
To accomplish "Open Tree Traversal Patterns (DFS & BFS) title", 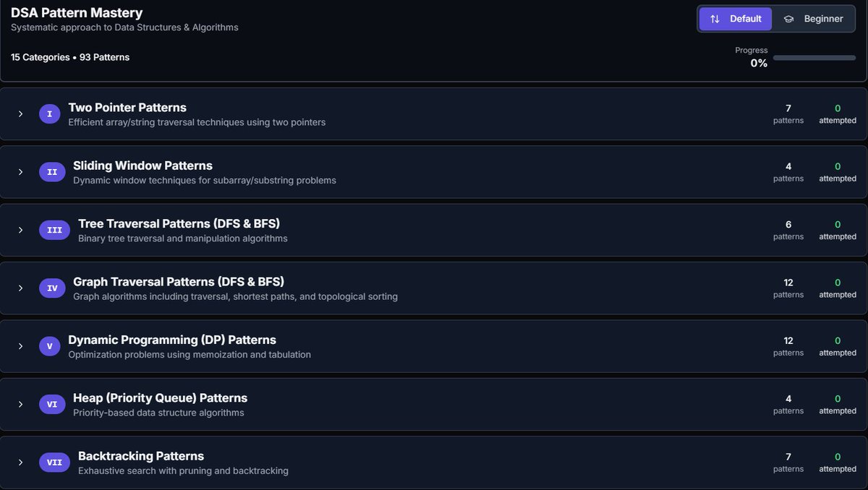I will click(x=179, y=223).
